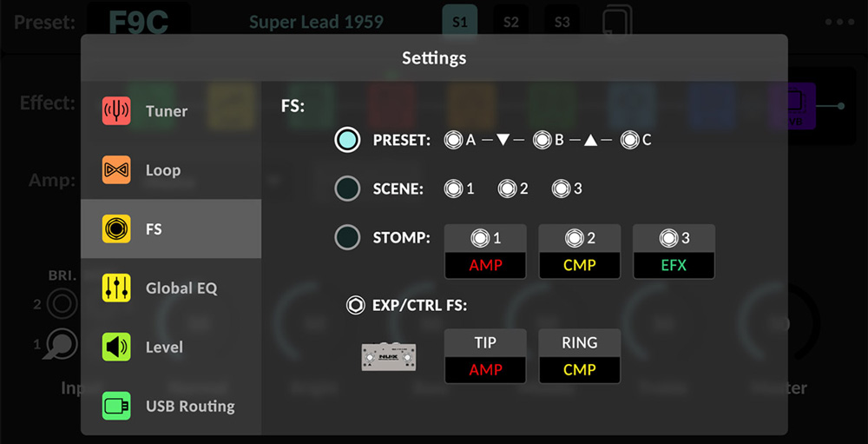Change the RING CMP assignment

point(579,369)
